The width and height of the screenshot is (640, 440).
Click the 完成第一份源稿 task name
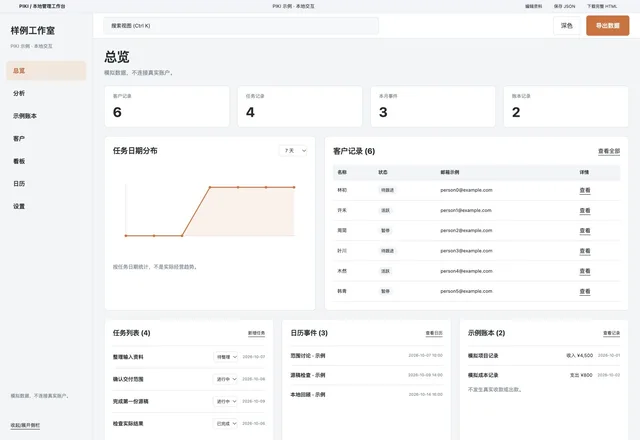(131, 402)
